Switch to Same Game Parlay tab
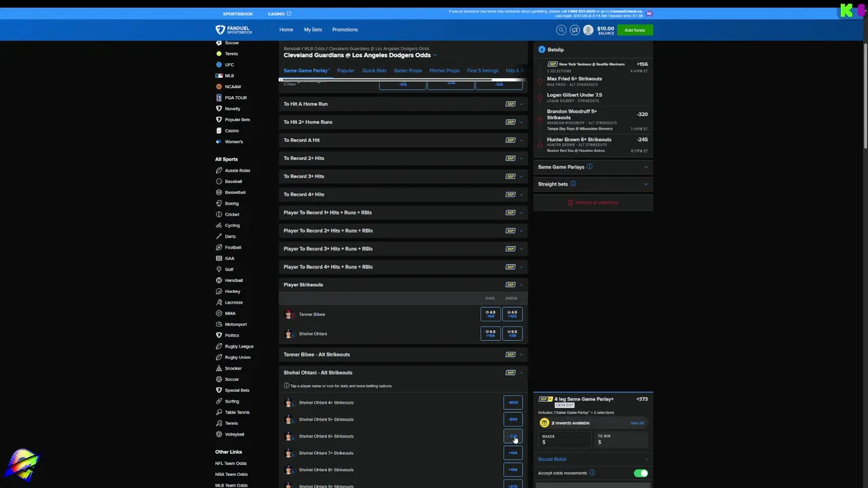The image size is (868, 488). (306, 70)
